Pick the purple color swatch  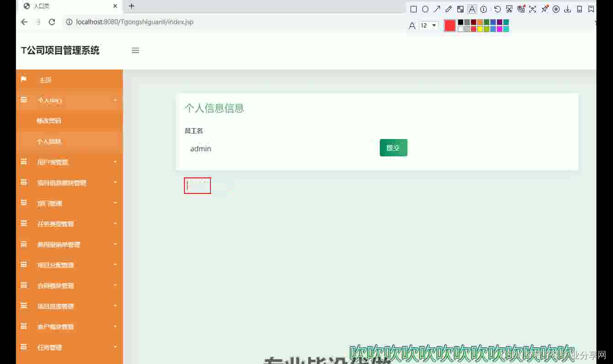500,22
